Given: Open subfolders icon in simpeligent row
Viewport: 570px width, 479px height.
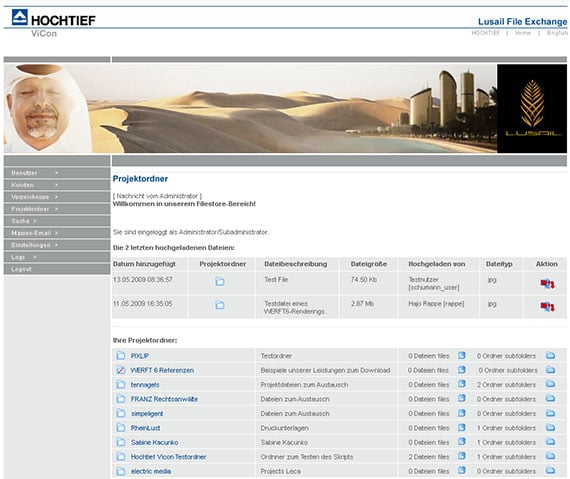Looking at the screenshot, I should click(x=550, y=413).
